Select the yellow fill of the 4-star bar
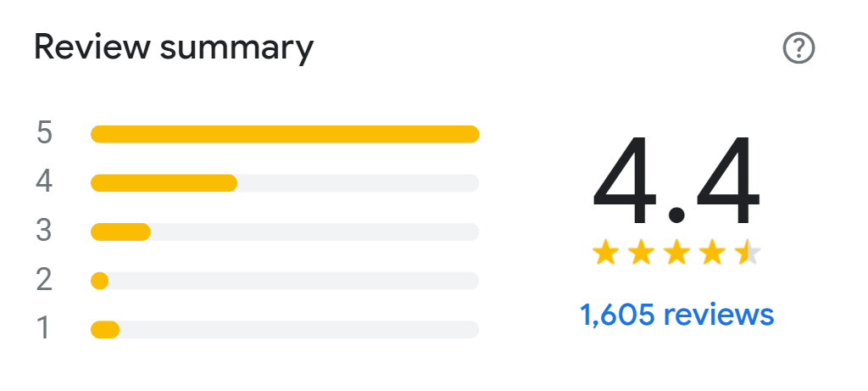This screenshot has width=868, height=391. click(x=164, y=183)
